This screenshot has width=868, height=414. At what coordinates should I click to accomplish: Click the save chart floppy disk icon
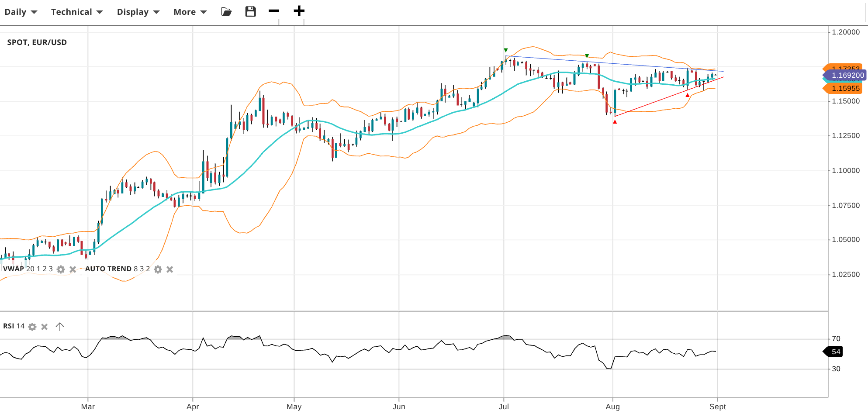point(250,12)
